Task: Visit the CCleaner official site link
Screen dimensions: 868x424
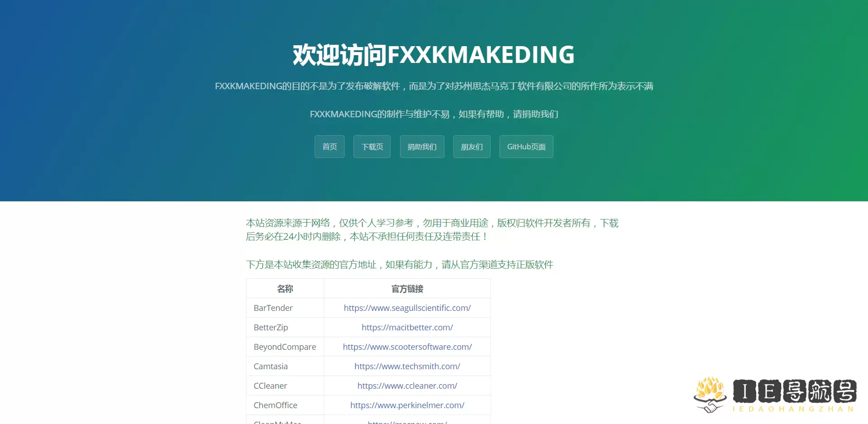Action: coord(407,386)
